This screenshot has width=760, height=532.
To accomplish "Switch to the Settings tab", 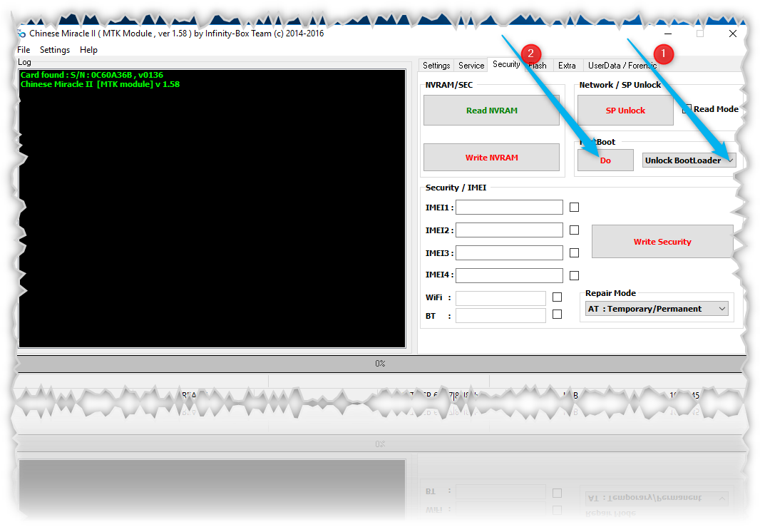I will 436,66.
